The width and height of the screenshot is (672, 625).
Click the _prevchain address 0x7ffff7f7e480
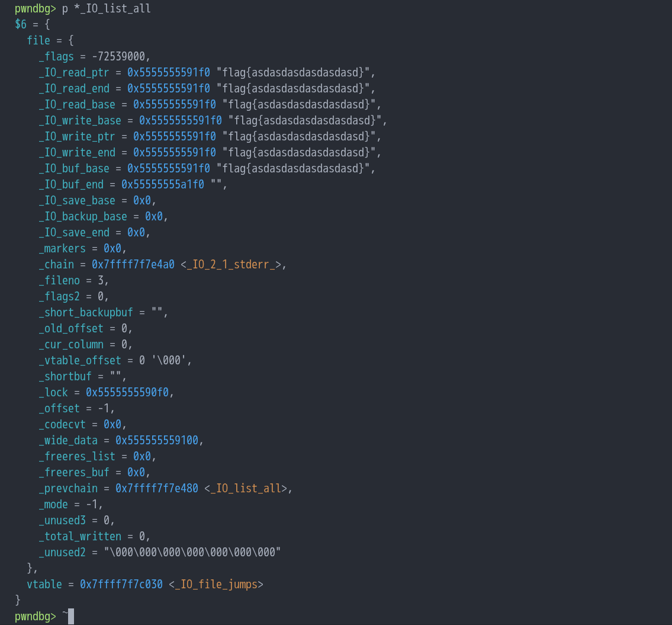coord(157,489)
